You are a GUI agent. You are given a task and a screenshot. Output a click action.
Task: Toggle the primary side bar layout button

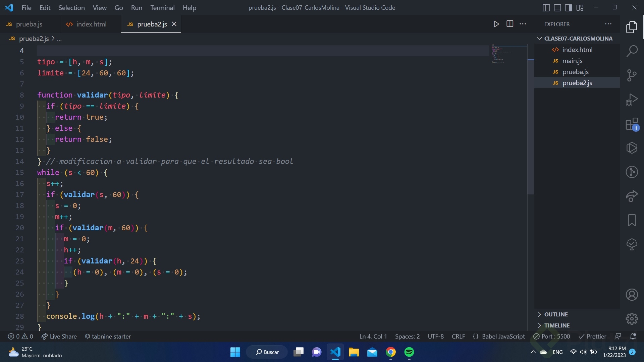pyautogui.click(x=546, y=8)
